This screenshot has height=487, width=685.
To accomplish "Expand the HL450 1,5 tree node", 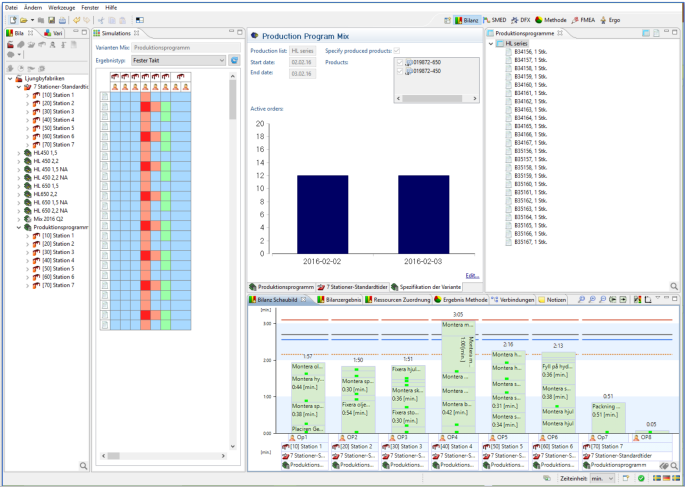I will coord(19,153).
